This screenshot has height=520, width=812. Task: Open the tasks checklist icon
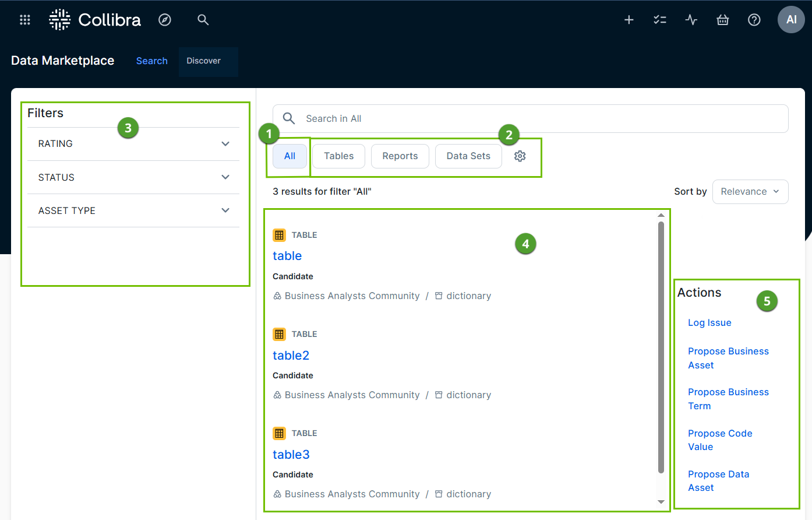pyautogui.click(x=660, y=20)
